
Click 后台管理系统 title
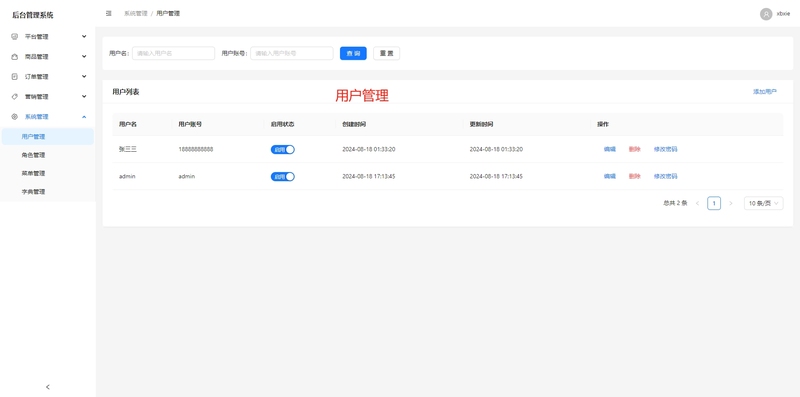point(33,15)
